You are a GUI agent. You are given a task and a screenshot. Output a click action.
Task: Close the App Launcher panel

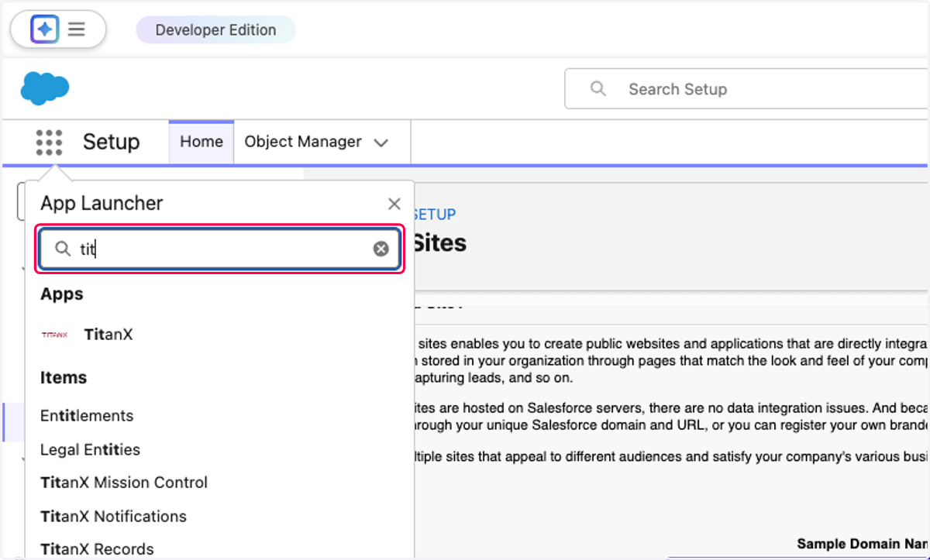click(x=394, y=204)
